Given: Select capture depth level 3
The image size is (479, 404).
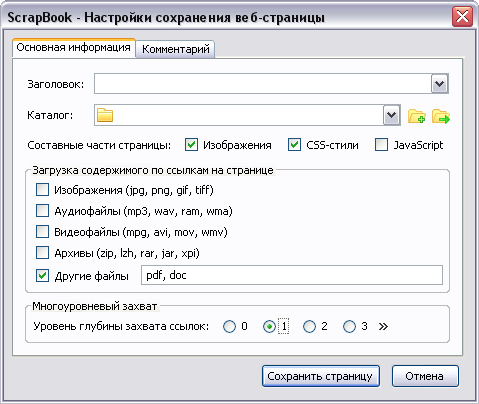Looking at the screenshot, I should (349, 326).
